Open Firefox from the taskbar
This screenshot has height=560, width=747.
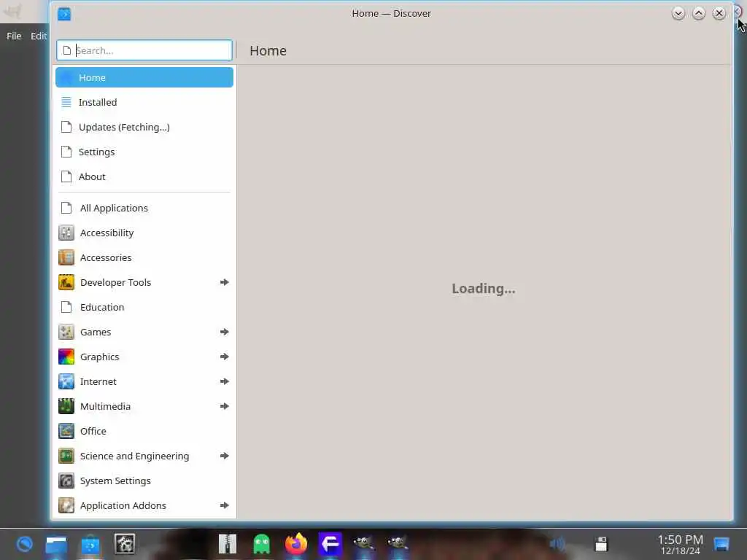point(296,544)
